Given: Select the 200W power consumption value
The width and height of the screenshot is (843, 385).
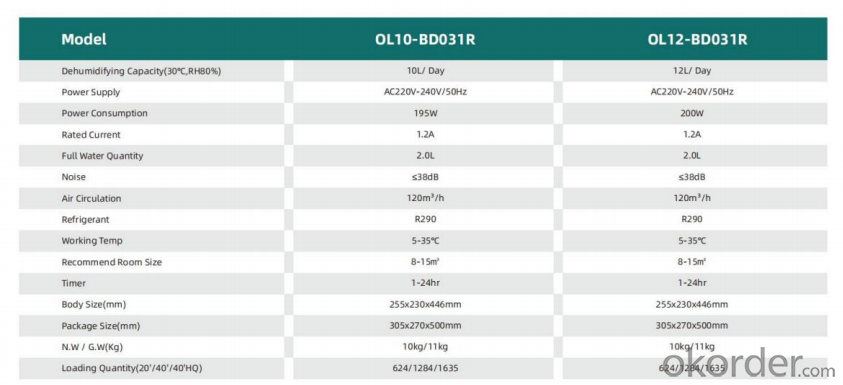Looking at the screenshot, I should 691,113.
